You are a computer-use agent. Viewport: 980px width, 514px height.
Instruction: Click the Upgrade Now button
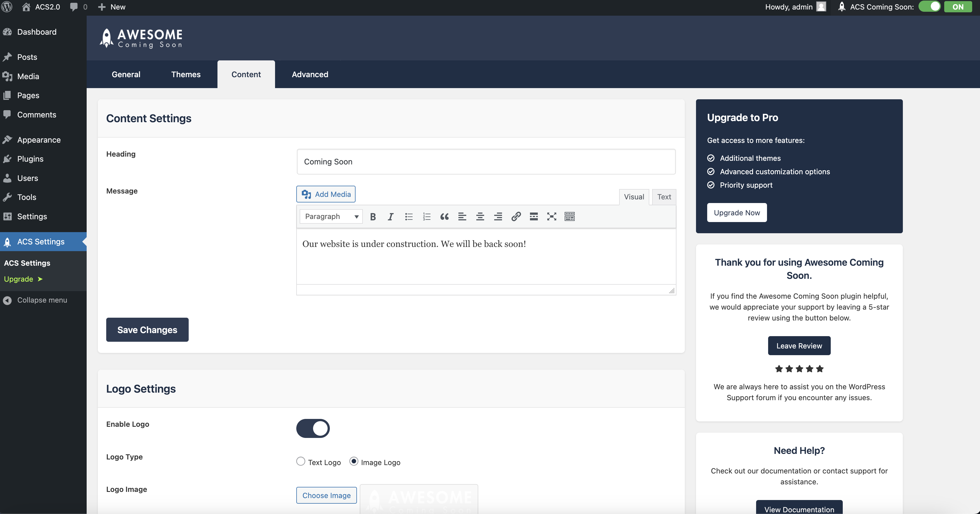(x=737, y=213)
